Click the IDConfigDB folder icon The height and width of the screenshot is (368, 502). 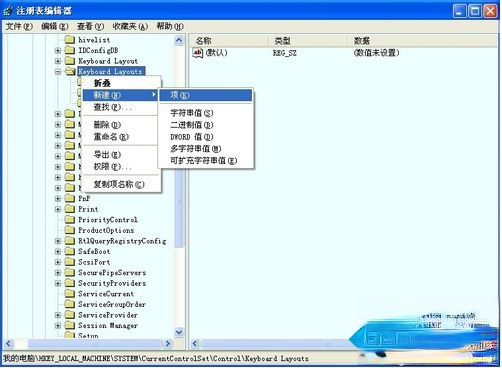coord(70,51)
